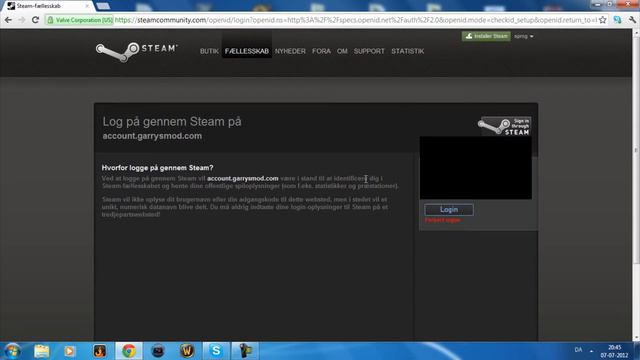This screenshot has width=640, height=360.
Task: Switch to the Steam-fællesskab browser tab
Action: pos(48,6)
